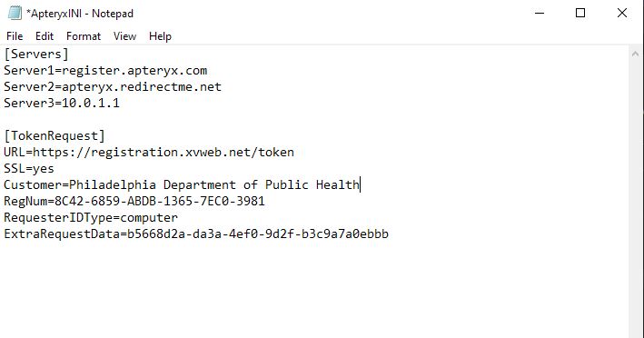Click the scrollbar up arrow
Viewport: 644px width, 338px height.
[x=635, y=54]
